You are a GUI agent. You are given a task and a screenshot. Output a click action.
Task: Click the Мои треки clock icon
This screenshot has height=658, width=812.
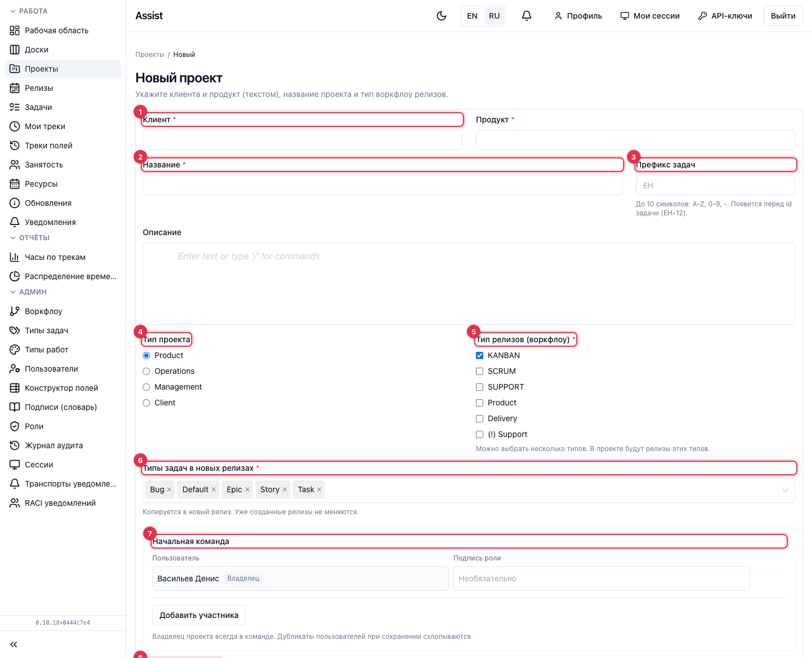tap(15, 126)
